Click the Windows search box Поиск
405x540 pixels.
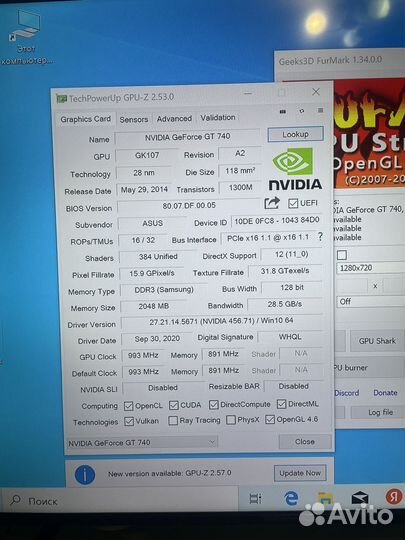[x=119, y=500]
